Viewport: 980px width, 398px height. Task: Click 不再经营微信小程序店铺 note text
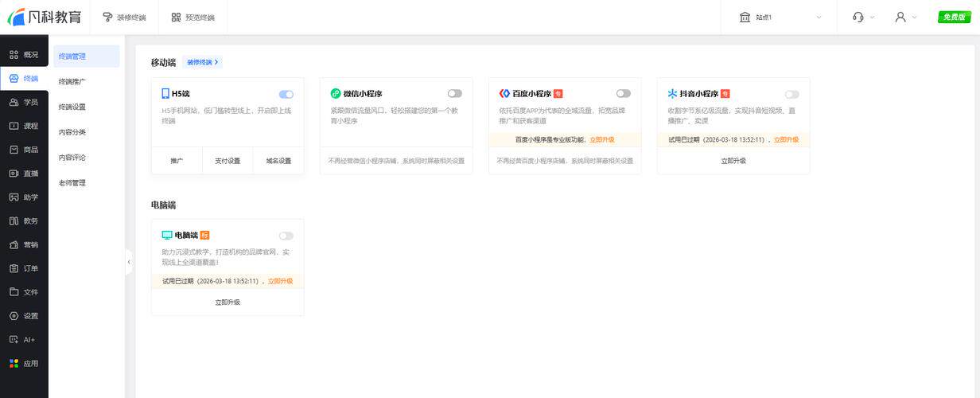click(396, 161)
